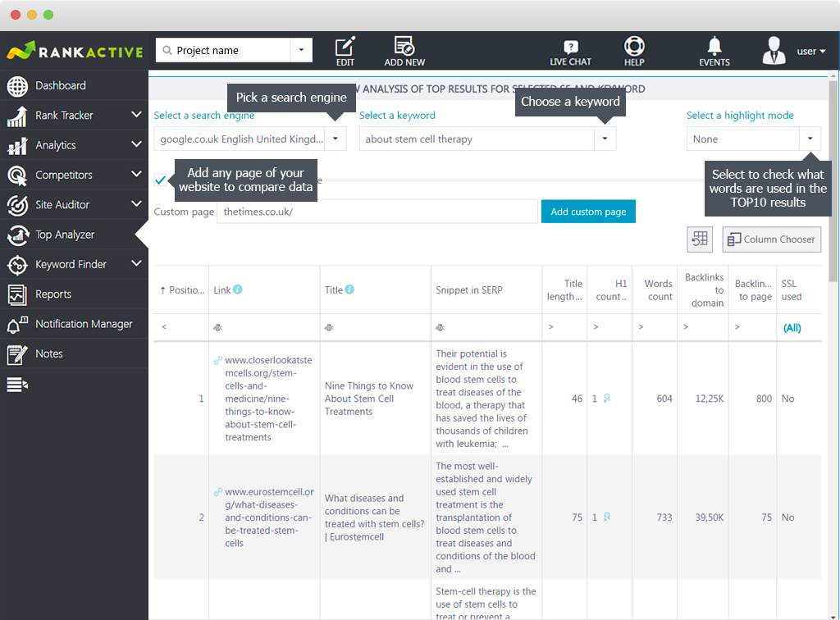Open the user account menu
Viewport: 840px width, 620px height.
(x=811, y=52)
